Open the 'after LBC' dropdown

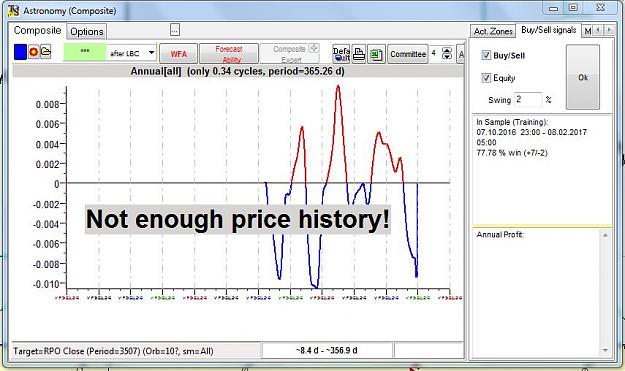point(151,53)
